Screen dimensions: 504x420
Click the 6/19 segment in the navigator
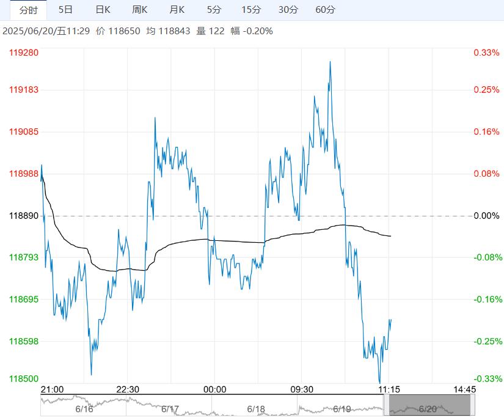tap(341, 408)
